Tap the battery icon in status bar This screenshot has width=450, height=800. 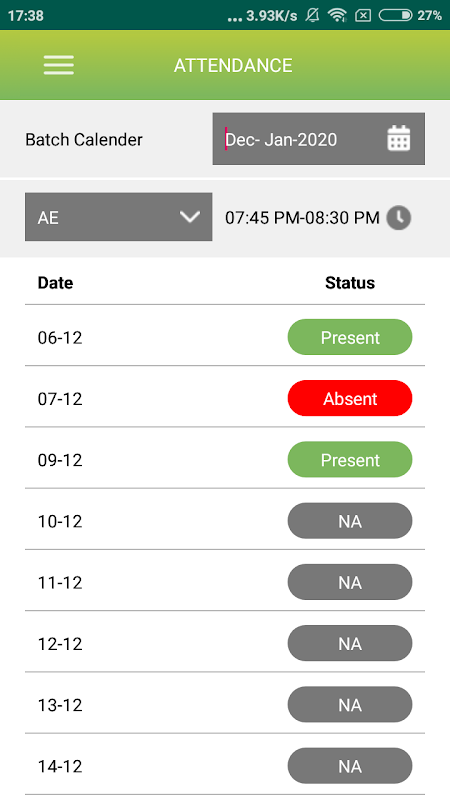click(395, 15)
